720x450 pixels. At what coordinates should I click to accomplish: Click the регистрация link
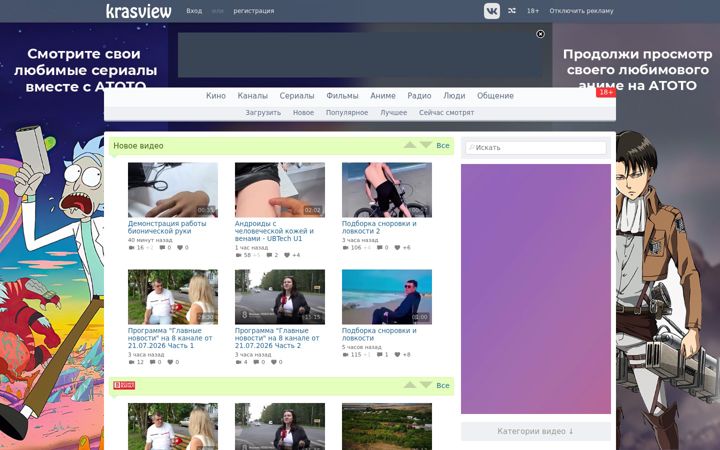click(x=253, y=11)
